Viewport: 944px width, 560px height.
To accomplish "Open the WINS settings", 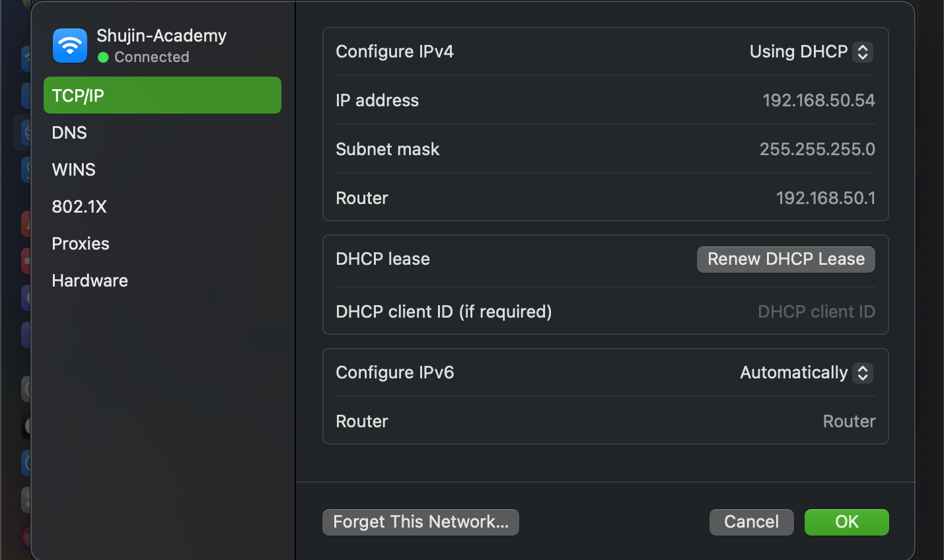I will [x=73, y=169].
